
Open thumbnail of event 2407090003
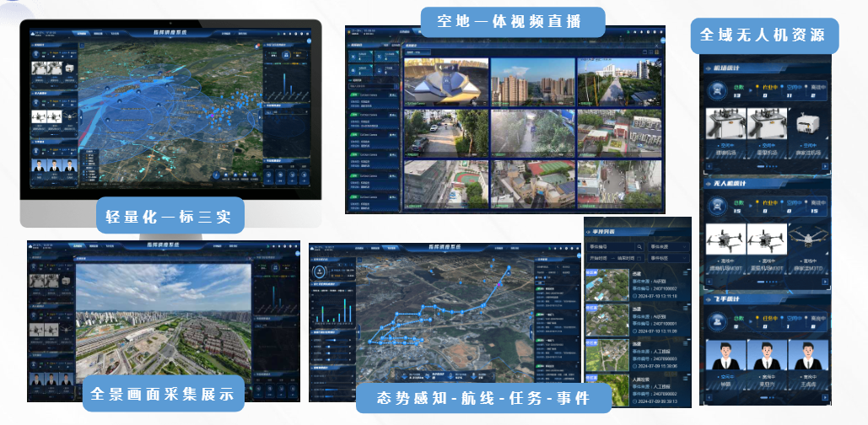click(x=607, y=355)
